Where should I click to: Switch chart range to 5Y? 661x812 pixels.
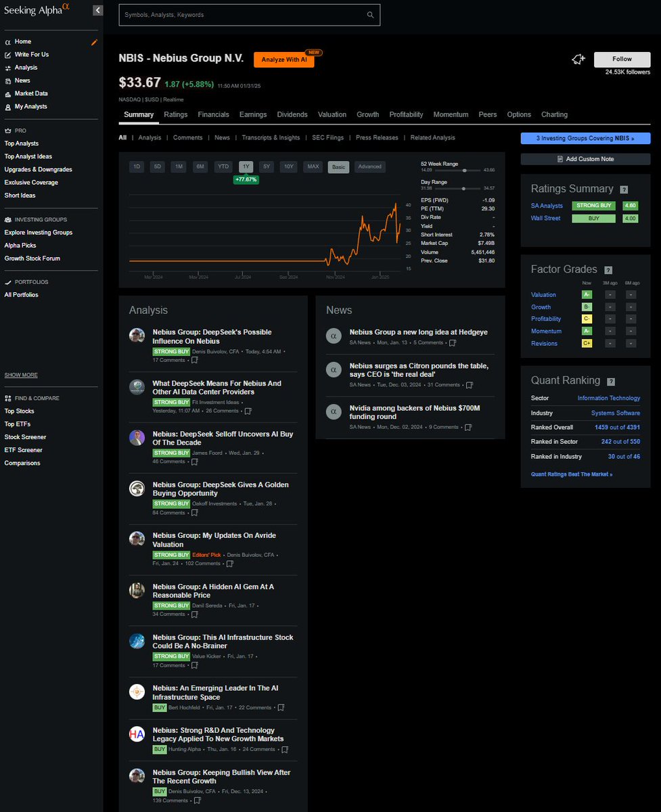click(267, 166)
